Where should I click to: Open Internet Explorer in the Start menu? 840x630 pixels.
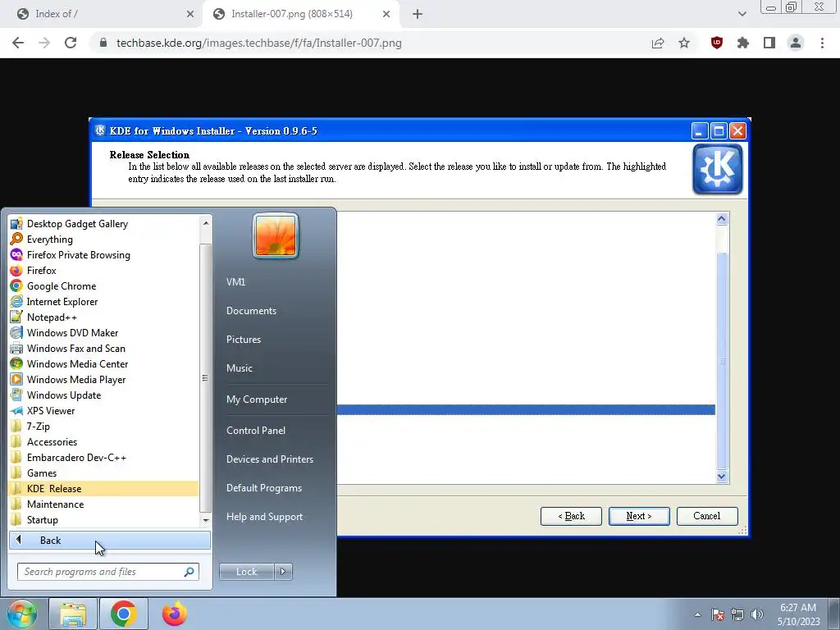click(x=103, y=301)
